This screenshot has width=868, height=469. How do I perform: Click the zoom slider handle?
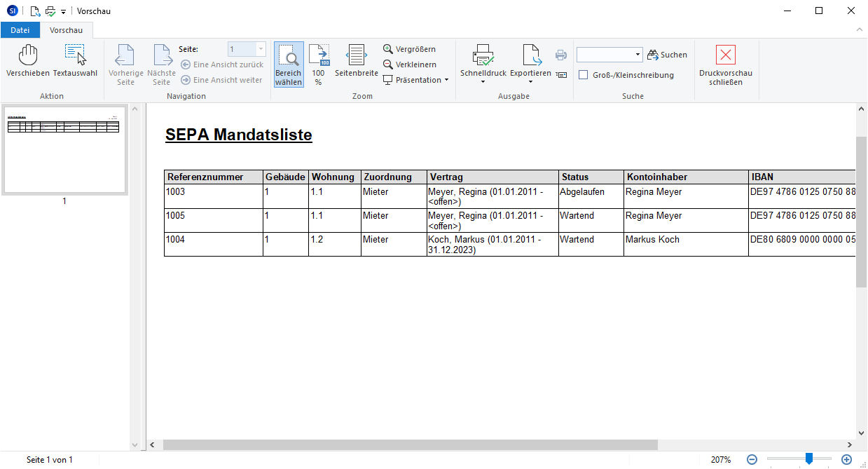pos(808,459)
